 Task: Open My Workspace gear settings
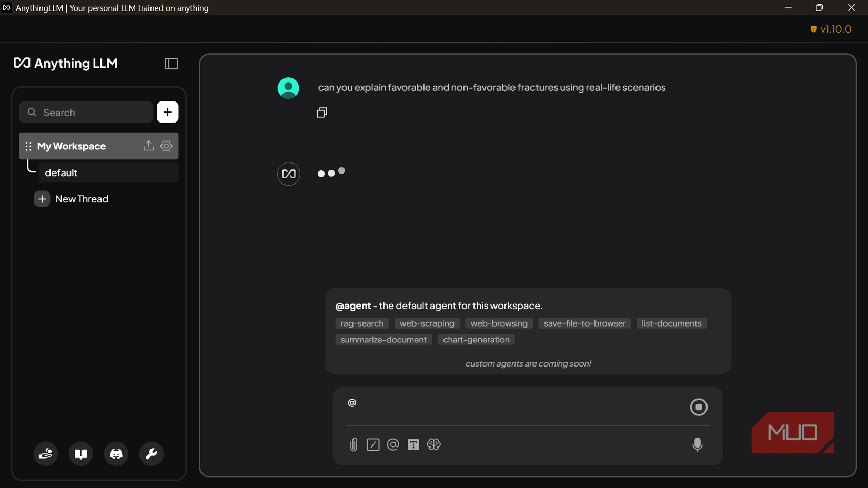pyautogui.click(x=166, y=146)
